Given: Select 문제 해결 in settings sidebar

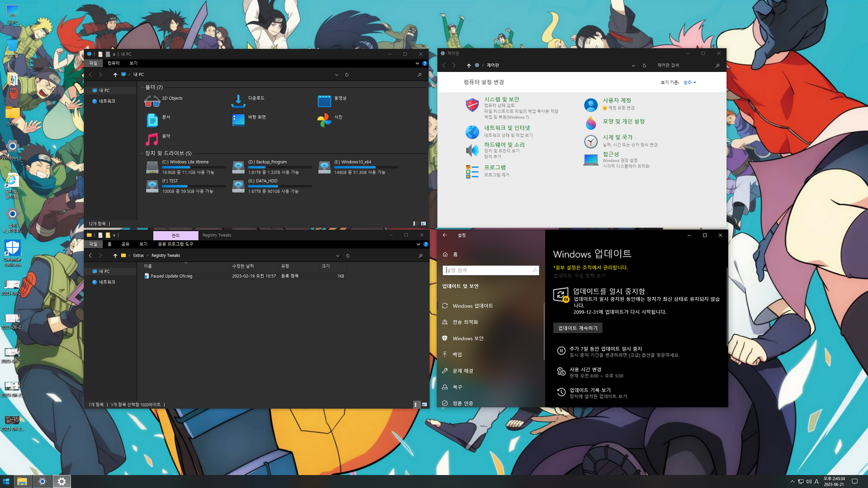Looking at the screenshot, I should tap(463, 371).
